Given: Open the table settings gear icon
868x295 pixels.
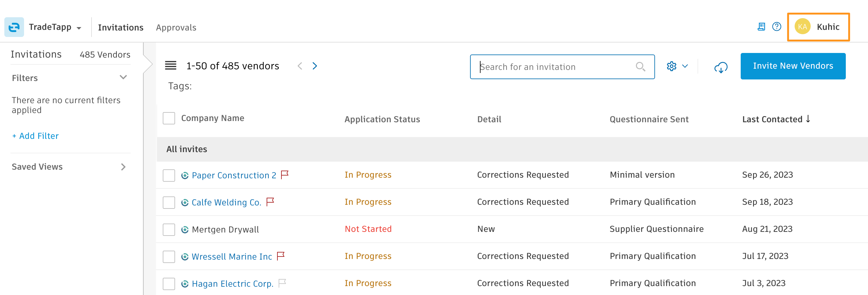Looking at the screenshot, I should pyautogui.click(x=671, y=66).
